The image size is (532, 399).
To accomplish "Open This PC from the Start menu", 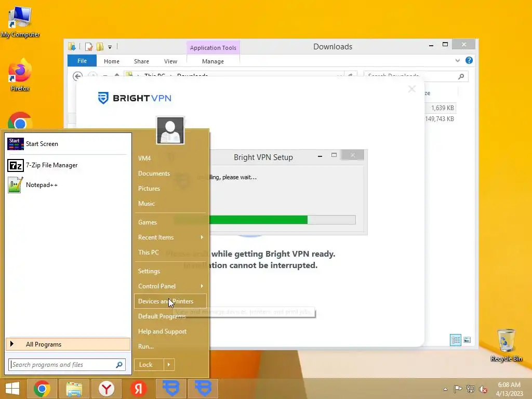I will [148, 252].
